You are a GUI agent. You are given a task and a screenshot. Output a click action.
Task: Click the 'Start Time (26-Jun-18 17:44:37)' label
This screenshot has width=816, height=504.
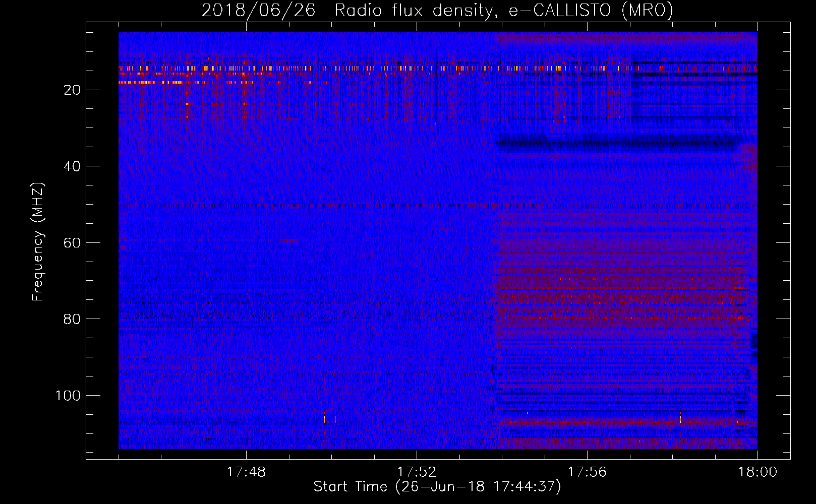click(437, 487)
